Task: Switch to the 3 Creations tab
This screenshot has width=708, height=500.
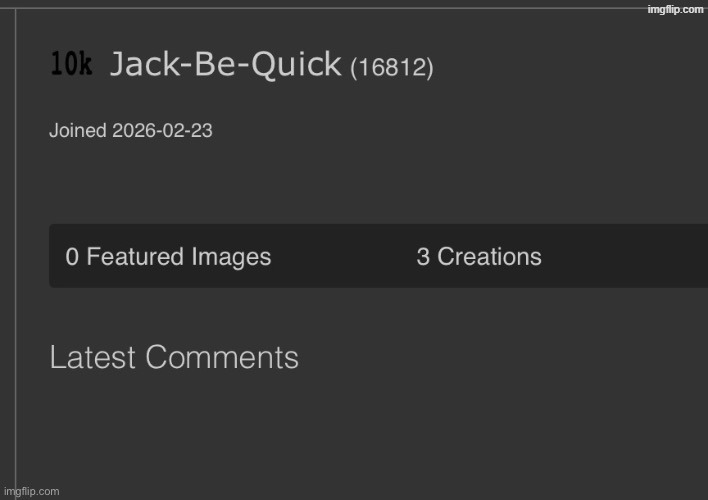Action: [479, 257]
